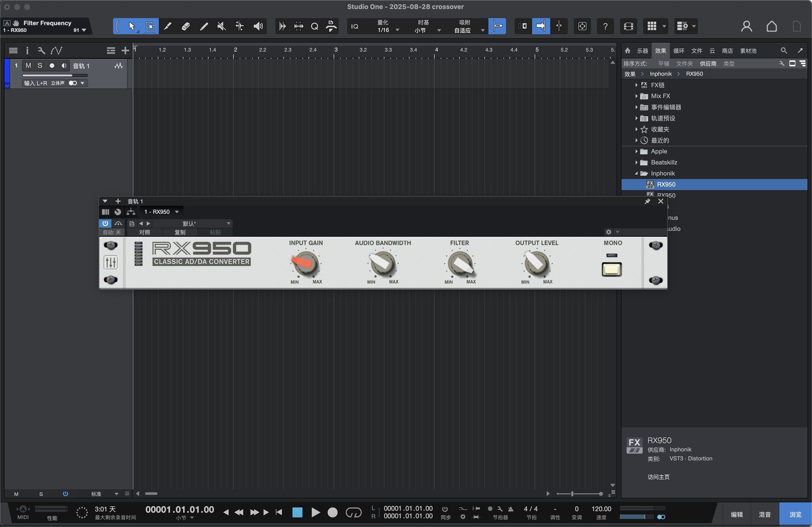Adjust the FILTER knob
Viewport: 812px width, 527px height.
(459, 263)
